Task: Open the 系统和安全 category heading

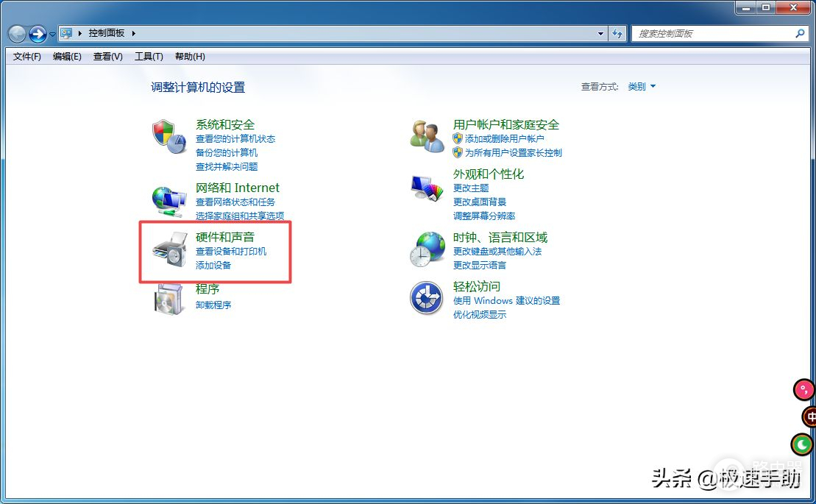Action: click(x=225, y=125)
